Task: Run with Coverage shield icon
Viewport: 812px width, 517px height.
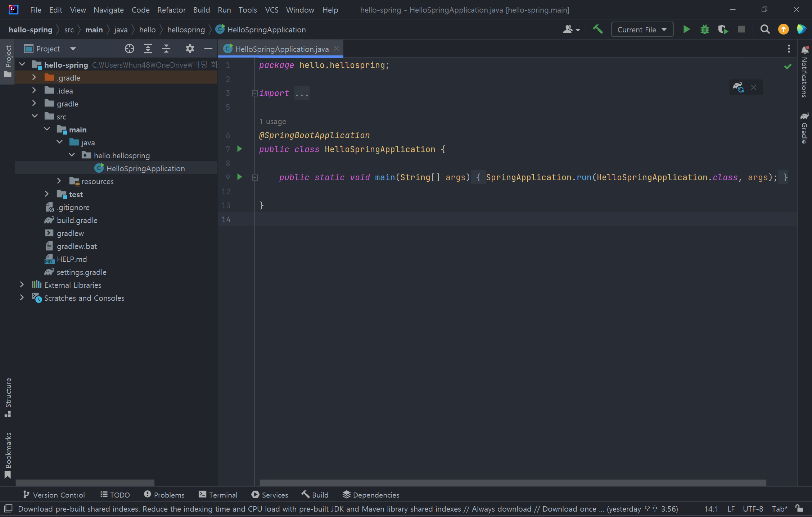Action: click(x=722, y=30)
